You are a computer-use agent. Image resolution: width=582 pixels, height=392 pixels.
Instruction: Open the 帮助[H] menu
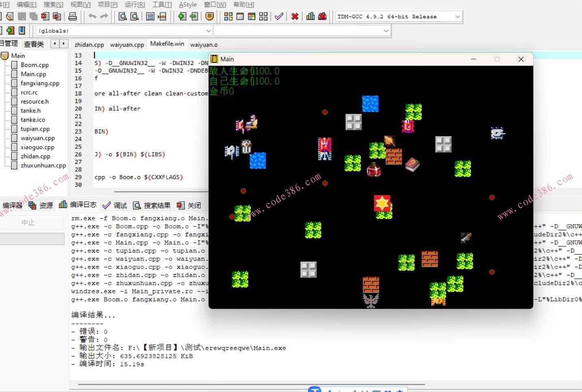244,4
